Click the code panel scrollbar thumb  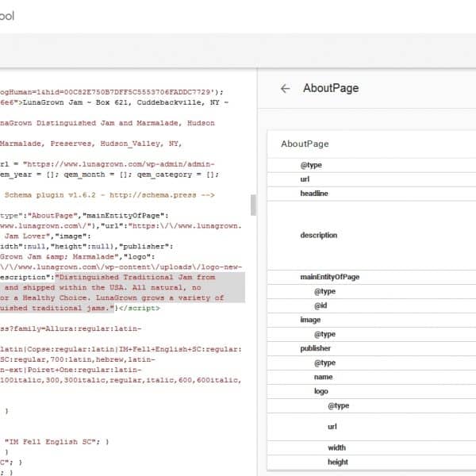click(x=253, y=205)
